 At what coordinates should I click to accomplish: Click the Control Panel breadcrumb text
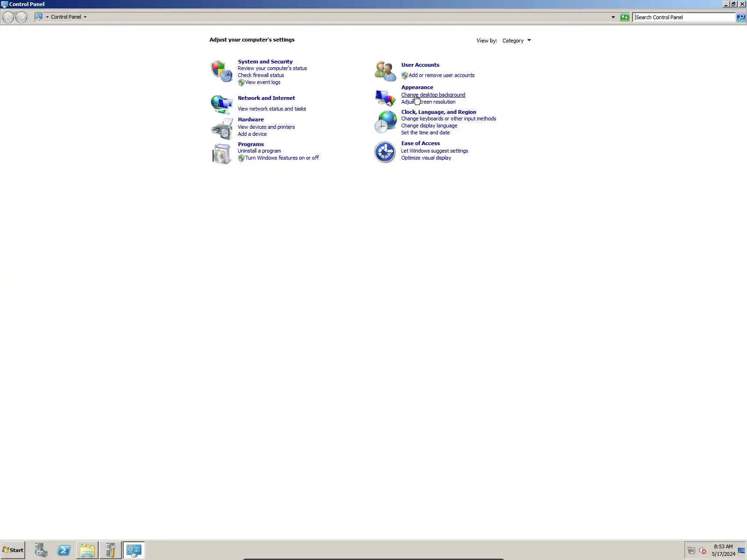(66, 17)
